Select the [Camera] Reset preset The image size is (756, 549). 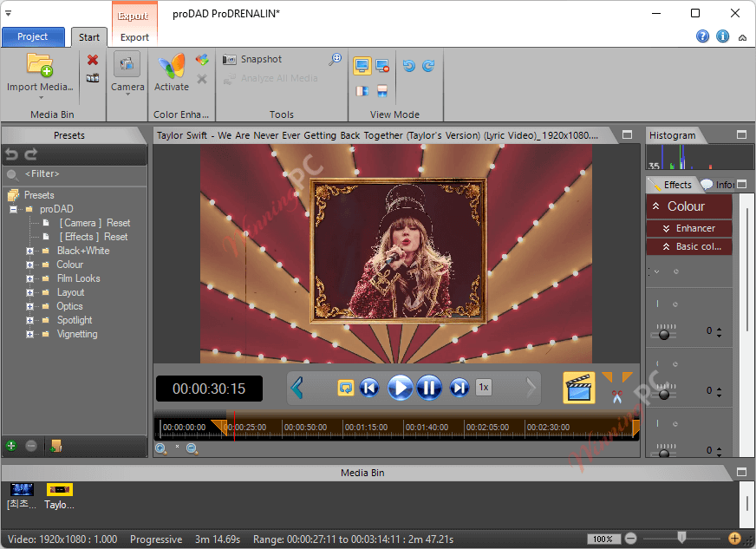click(x=94, y=223)
